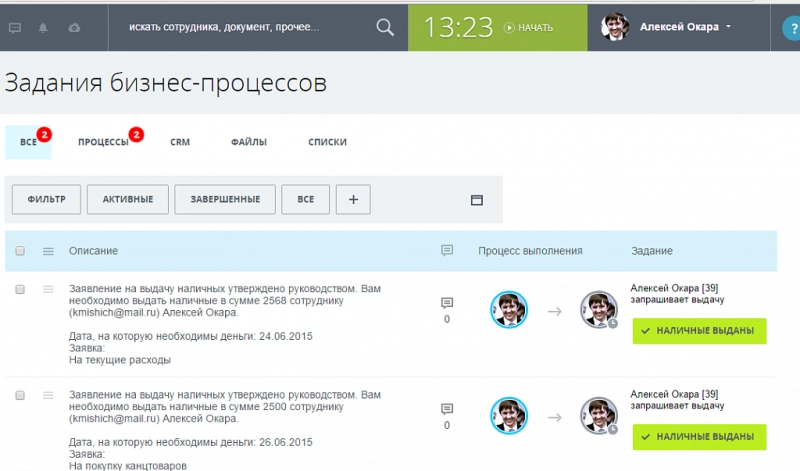Click plus button to add filter
Viewport: 800px width, 471px height.
(x=353, y=199)
